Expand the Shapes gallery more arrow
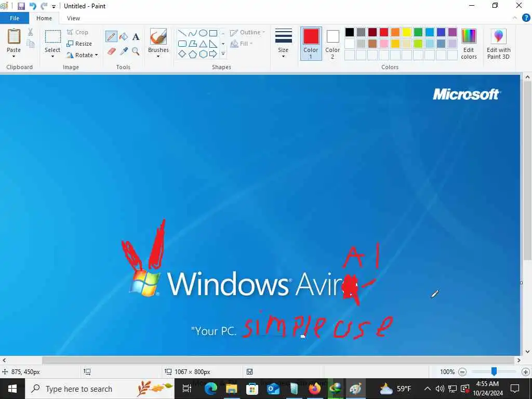 (x=223, y=54)
